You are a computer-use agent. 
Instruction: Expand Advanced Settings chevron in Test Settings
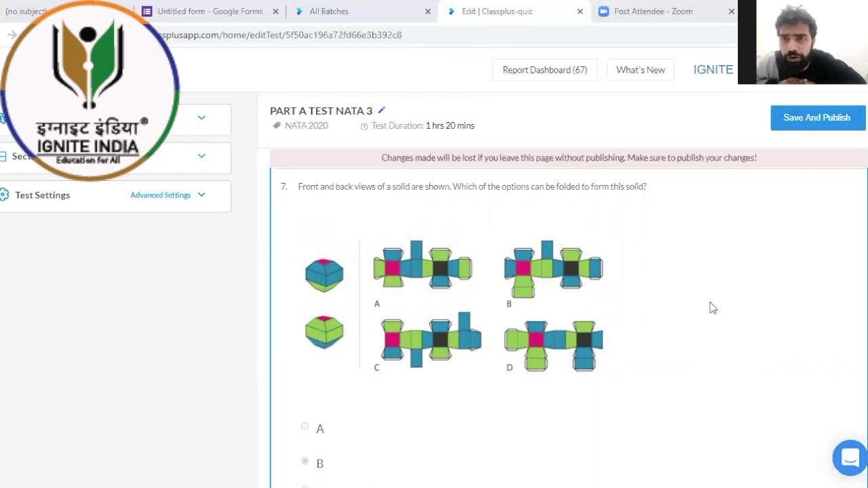pyautogui.click(x=201, y=195)
